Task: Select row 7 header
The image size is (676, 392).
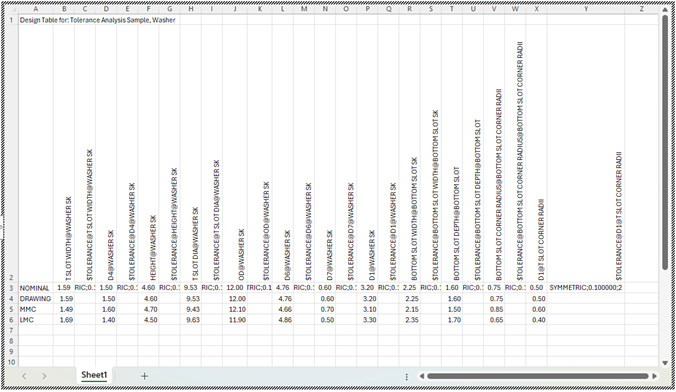Action: coord(12,330)
